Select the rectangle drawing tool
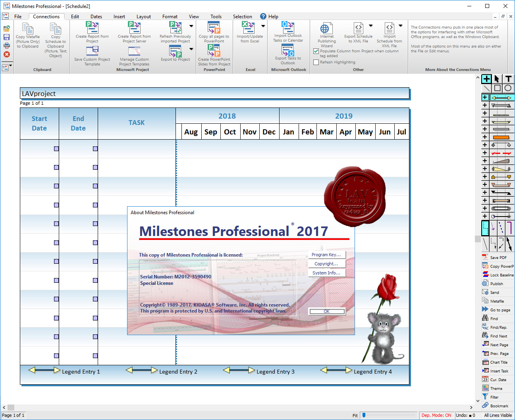This screenshot has width=515, height=420. click(x=497, y=88)
